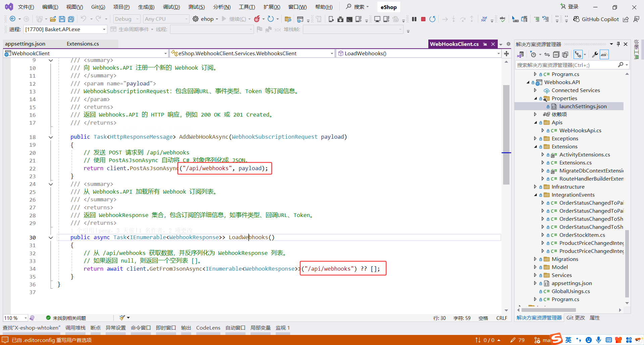644x345 pixels.
Task: Stop debugging with the red square
Action: tap(423, 19)
